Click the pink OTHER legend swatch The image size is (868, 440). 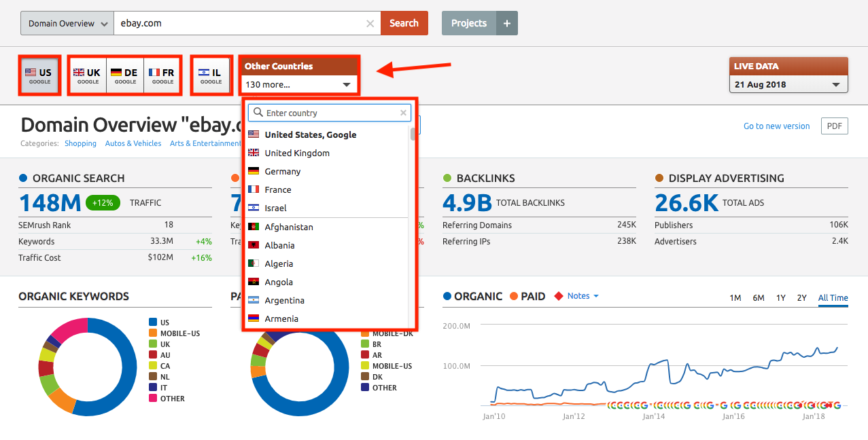(x=154, y=399)
